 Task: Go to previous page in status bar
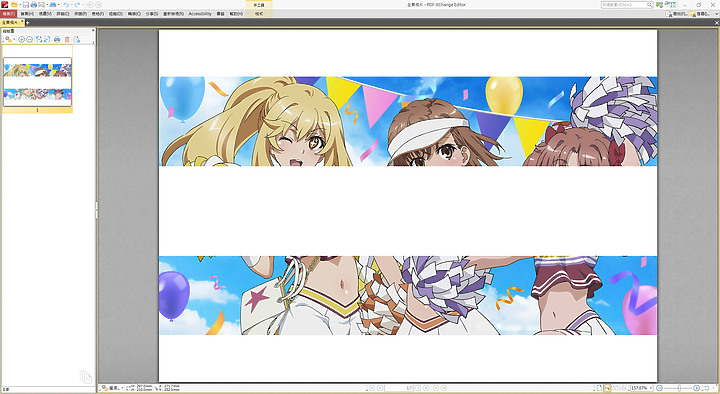pyautogui.click(x=380, y=388)
